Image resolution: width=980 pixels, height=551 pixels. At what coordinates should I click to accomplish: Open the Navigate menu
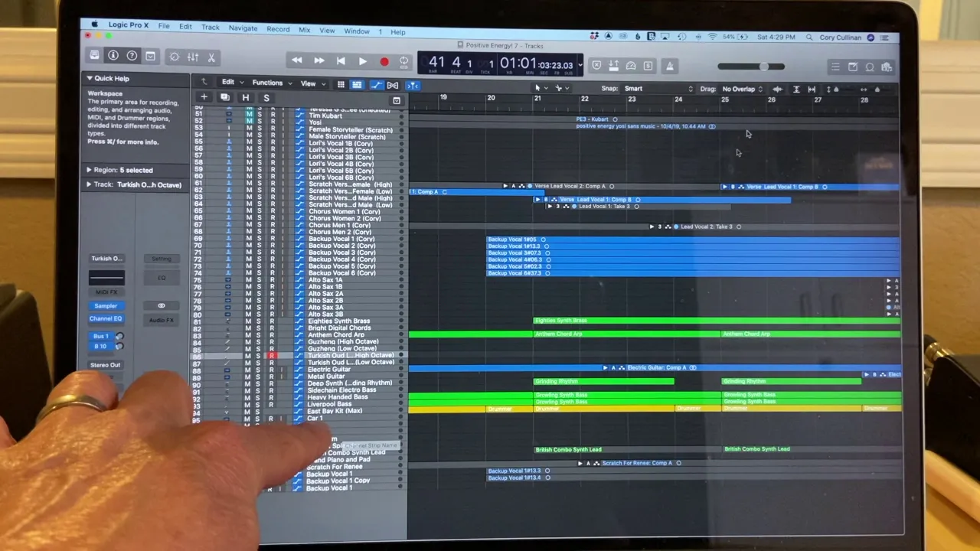[x=243, y=28]
